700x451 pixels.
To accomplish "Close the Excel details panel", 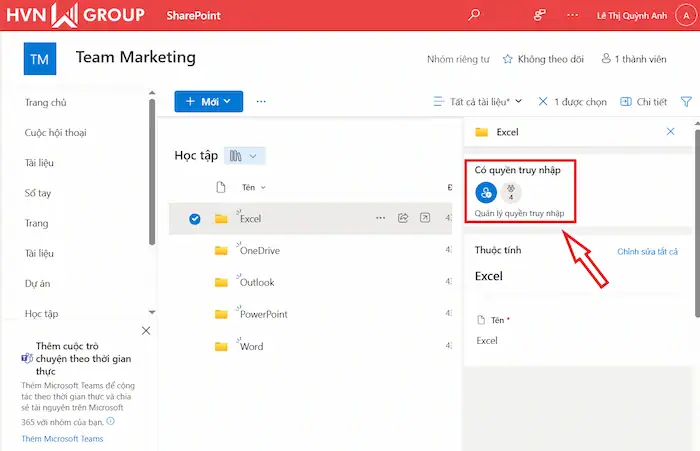I will [x=671, y=131].
